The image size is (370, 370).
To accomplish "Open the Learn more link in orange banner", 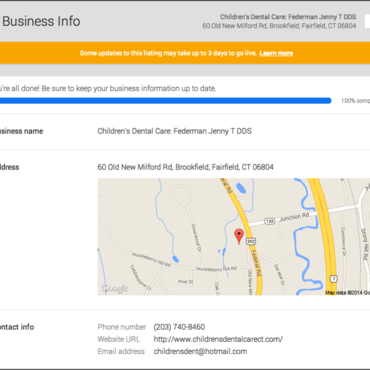I will (x=276, y=53).
